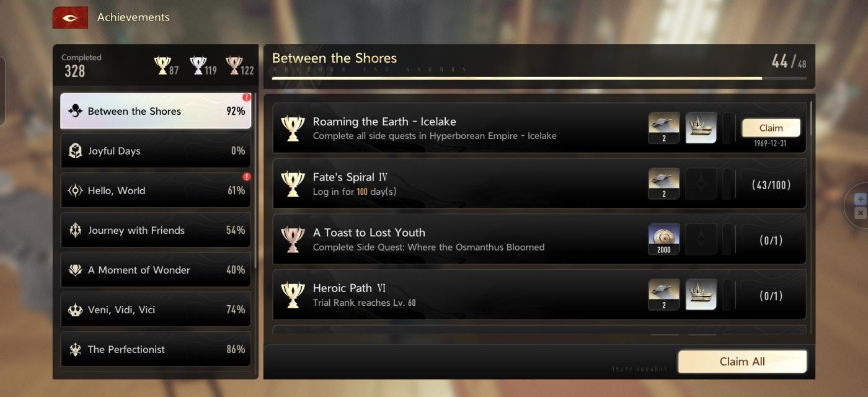Click the trophy icon beside Heroic Path VI
868x397 pixels.
(293, 295)
